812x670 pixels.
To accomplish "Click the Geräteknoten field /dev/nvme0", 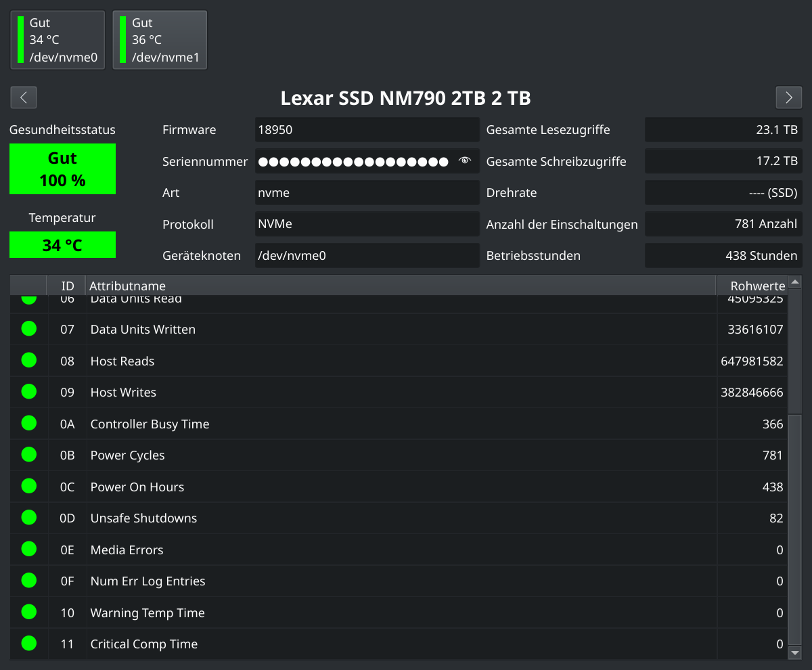I will (367, 256).
